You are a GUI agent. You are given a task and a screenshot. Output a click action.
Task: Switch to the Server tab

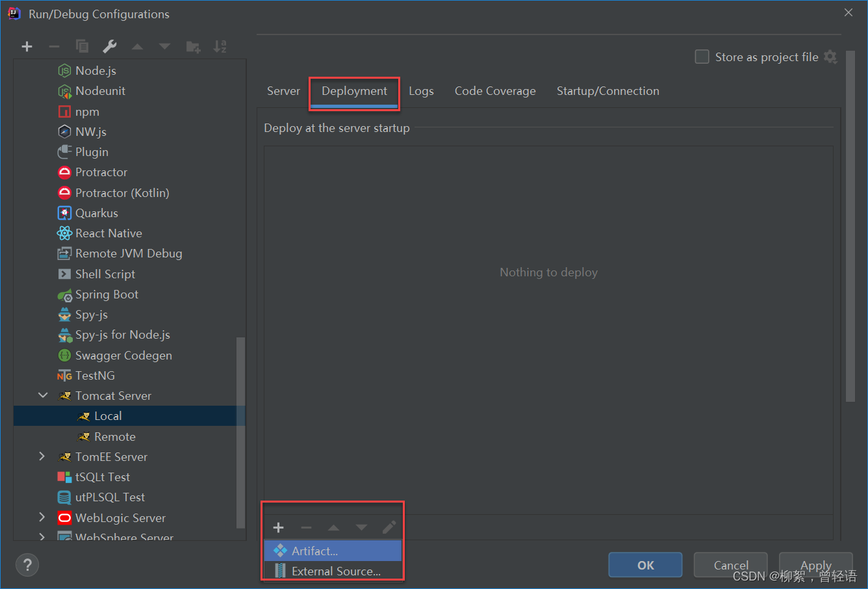(x=283, y=91)
